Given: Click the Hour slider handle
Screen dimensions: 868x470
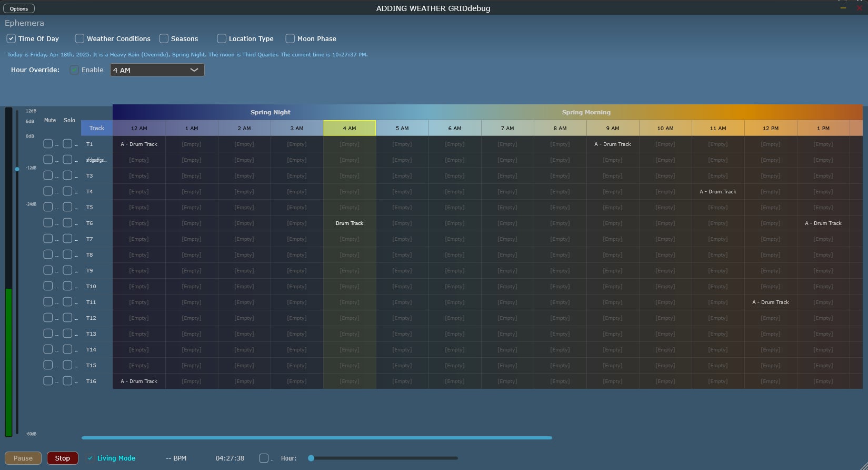Looking at the screenshot, I should point(311,458).
